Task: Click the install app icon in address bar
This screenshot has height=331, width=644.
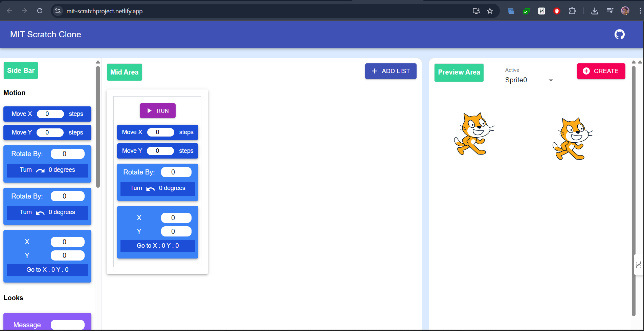Action: (476, 11)
